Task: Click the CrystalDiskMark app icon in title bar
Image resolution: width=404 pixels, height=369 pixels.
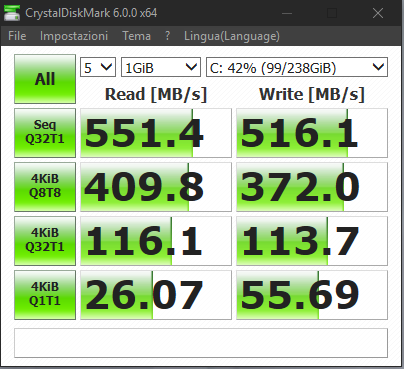Action: pyautogui.click(x=12, y=13)
